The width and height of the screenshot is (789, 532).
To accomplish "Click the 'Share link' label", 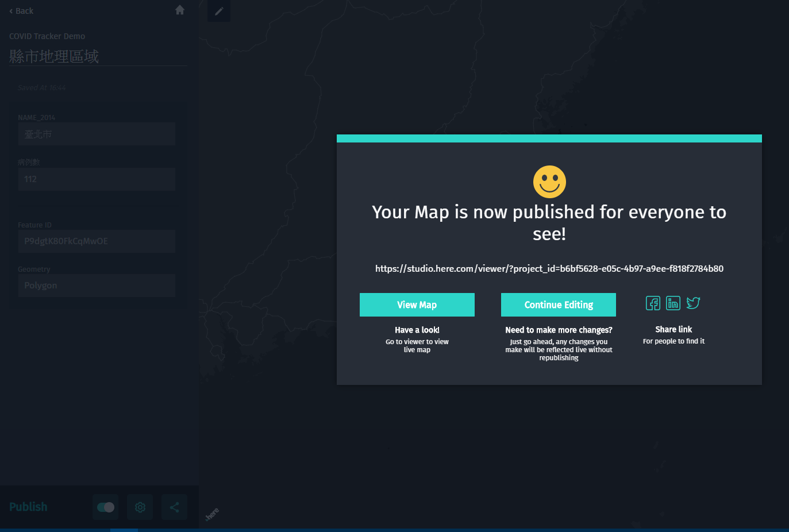I will (x=673, y=329).
